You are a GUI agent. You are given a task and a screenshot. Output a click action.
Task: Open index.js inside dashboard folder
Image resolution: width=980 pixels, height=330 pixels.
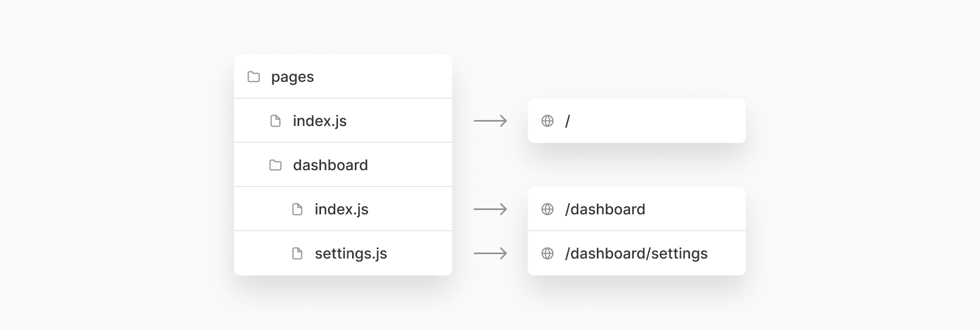342,209
